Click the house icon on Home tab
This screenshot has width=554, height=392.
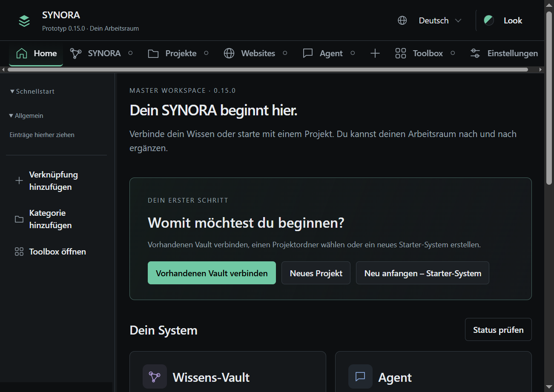[x=22, y=53]
